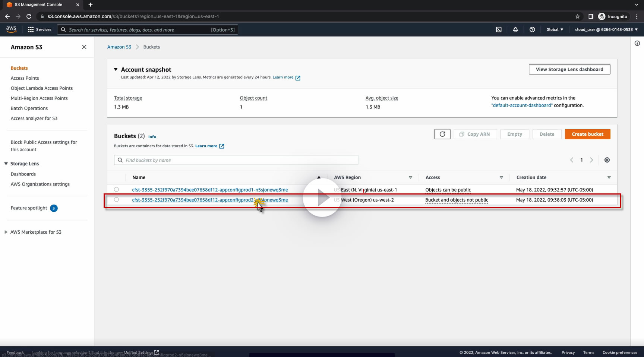Click the Feature spotlight badge 3

54,208
